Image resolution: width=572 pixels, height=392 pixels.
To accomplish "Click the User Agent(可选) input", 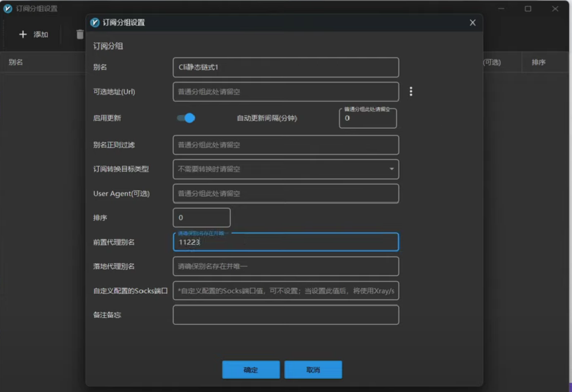I will click(286, 194).
